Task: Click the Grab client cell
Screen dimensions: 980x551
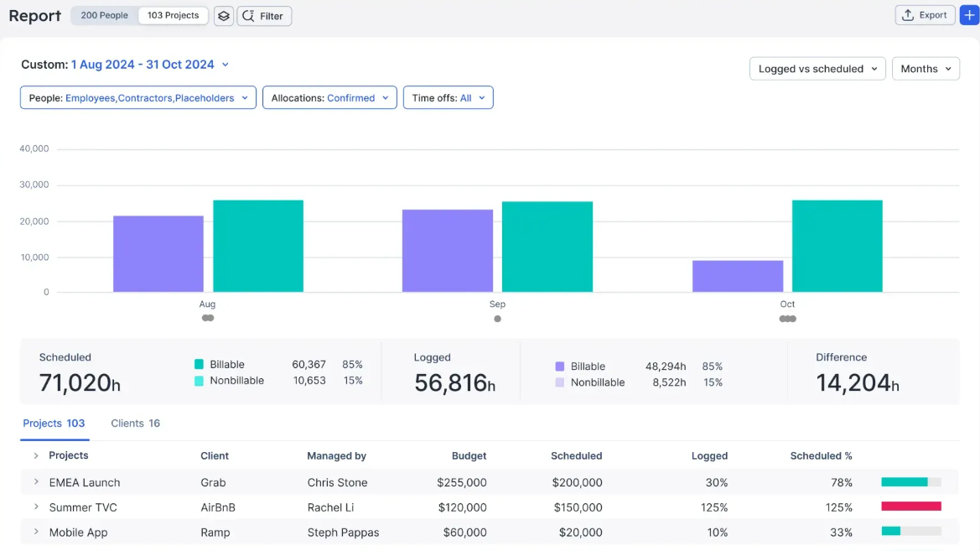Action: coord(213,482)
